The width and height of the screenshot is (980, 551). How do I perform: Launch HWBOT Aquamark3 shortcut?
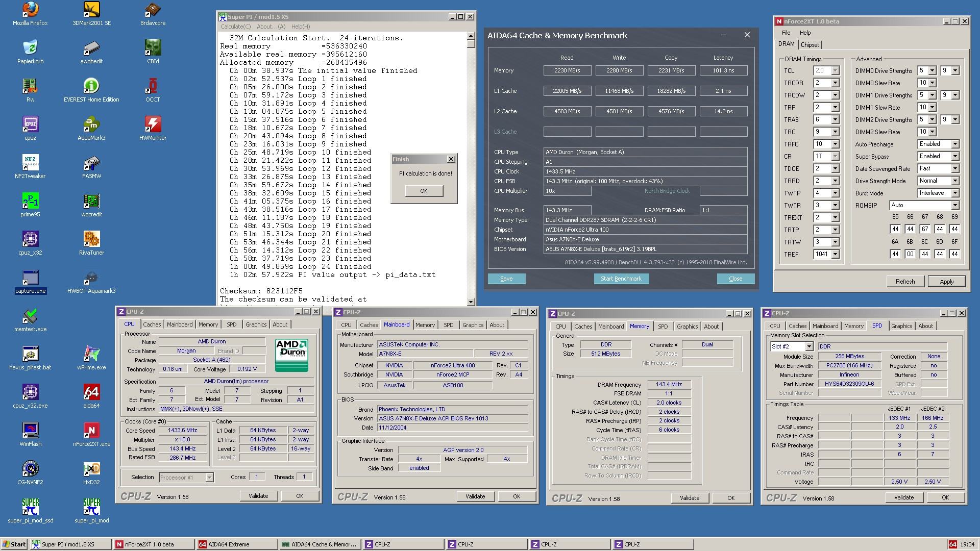click(x=91, y=282)
